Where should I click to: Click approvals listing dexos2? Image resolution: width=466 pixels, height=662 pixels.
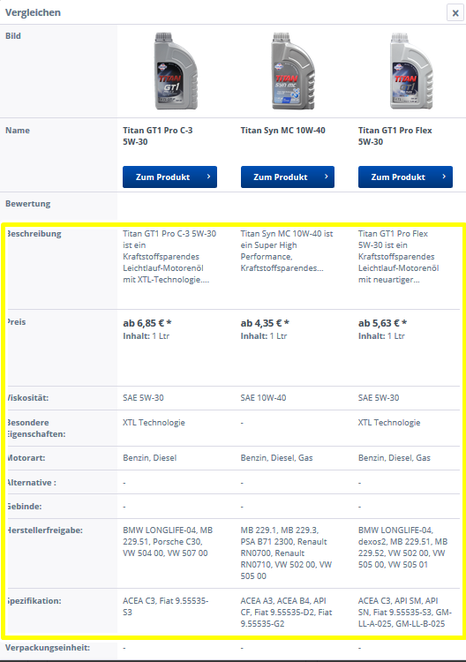403,548
